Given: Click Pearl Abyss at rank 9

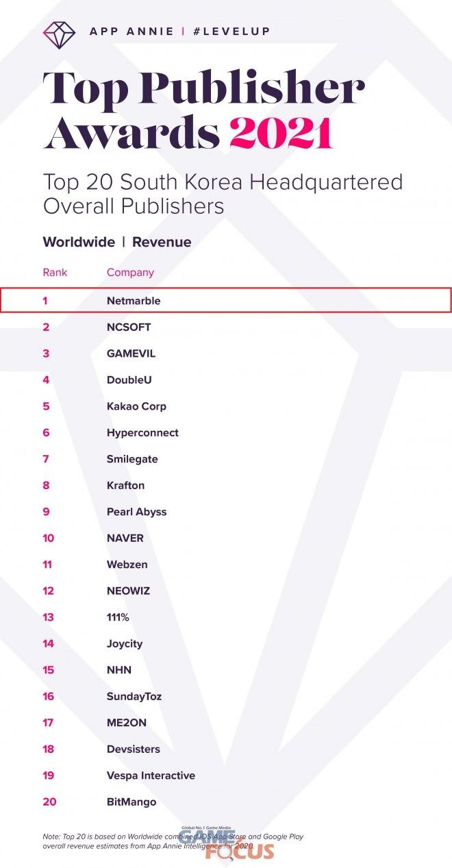Looking at the screenshot, I should pyautogui.click(x=136, y=512).
